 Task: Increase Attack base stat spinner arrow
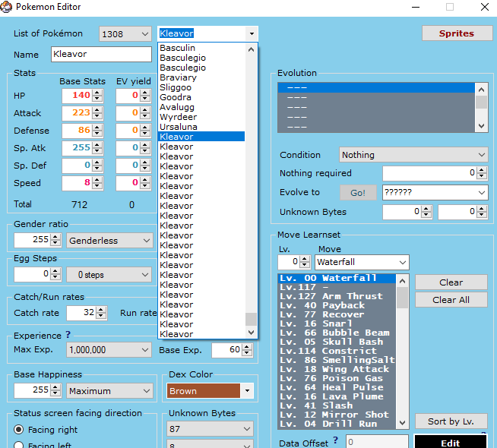click(x=97, y=109)
